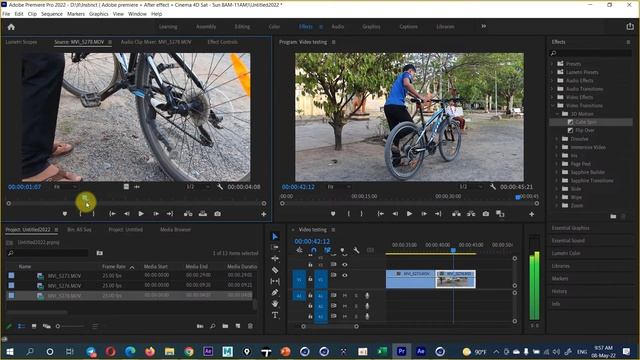Switch Project panel to icon view
The image size is (640, 360).
[34, 326]
